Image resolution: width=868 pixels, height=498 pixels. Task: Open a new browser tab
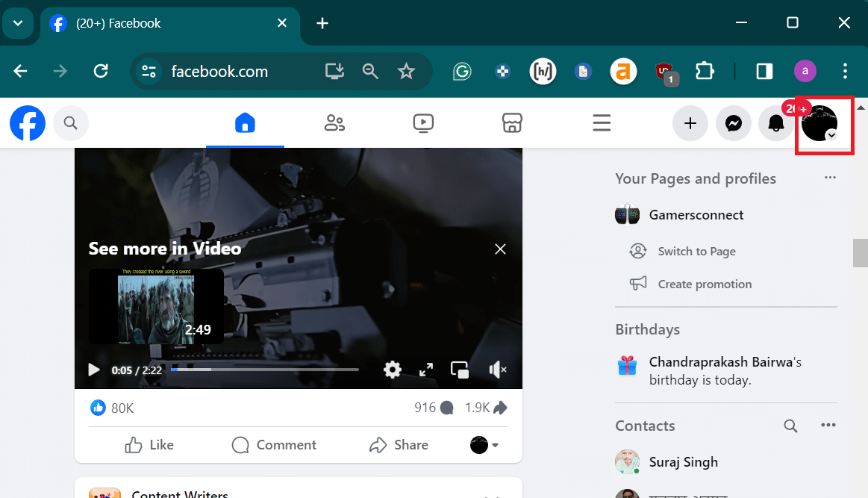point(322,23)
